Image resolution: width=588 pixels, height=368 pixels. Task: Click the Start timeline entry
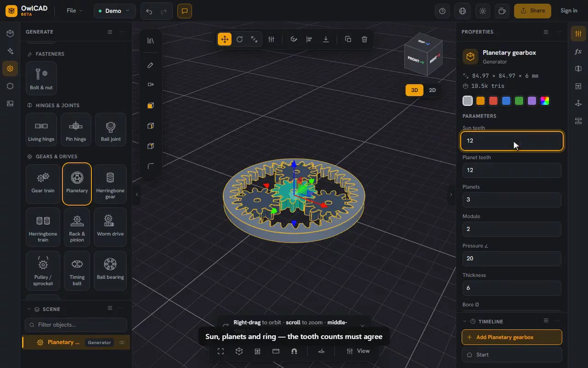point(512,355)
